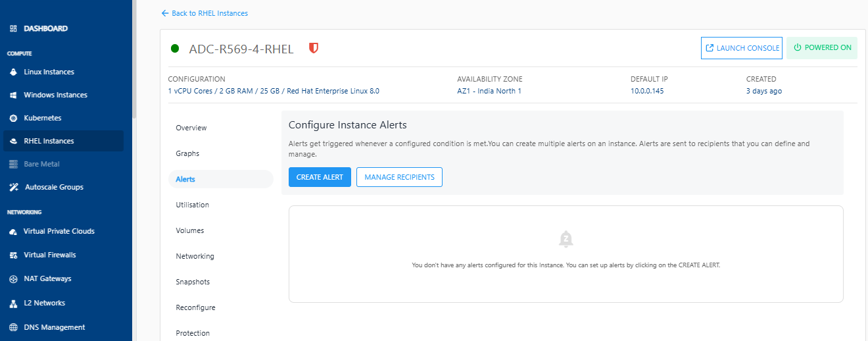Viewport: 868px width, 341px height.
Task: Open Autoscale Groups
Action: [54, 187]
